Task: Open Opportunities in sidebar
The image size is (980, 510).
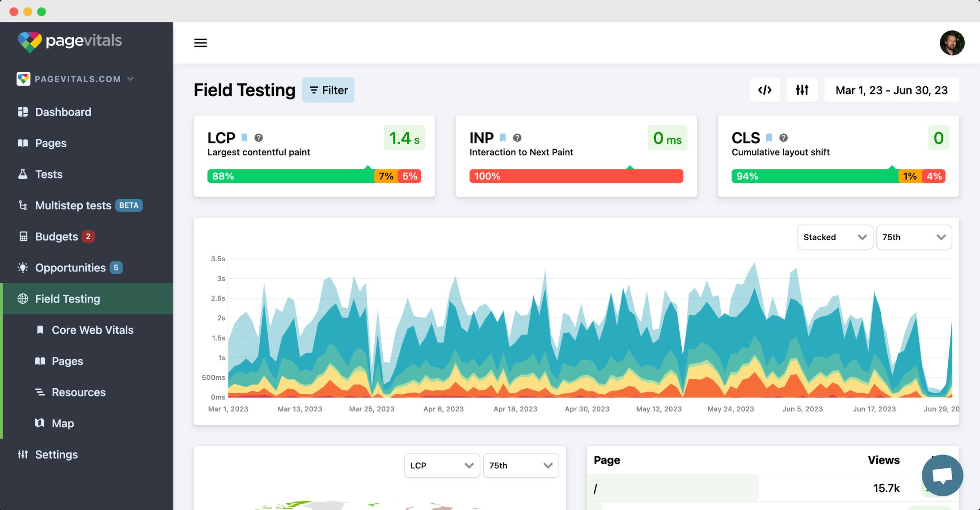Action: [70, 268]
